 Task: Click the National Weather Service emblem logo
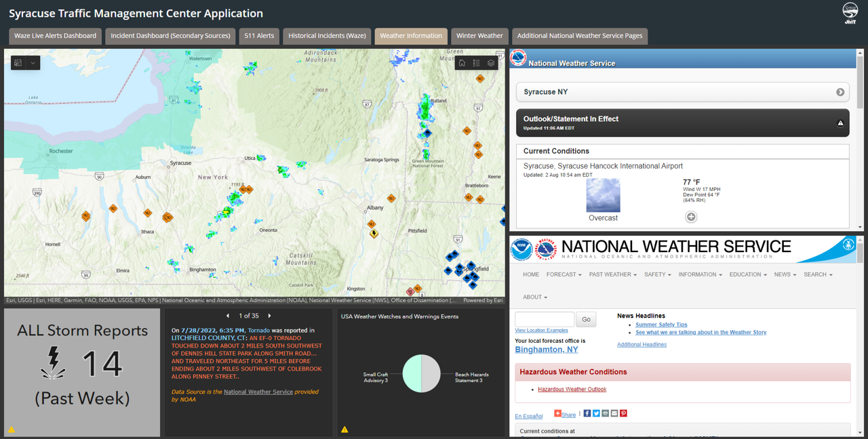pos(546,249)
